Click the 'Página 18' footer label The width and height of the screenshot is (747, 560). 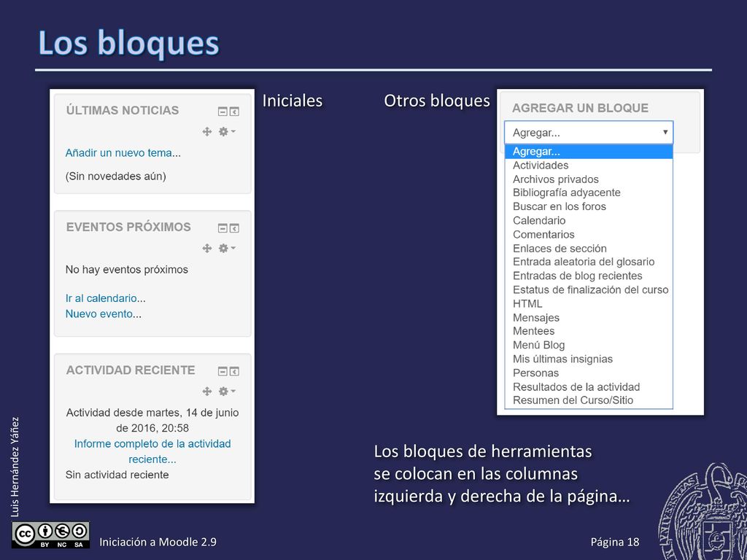coord(615,542)
